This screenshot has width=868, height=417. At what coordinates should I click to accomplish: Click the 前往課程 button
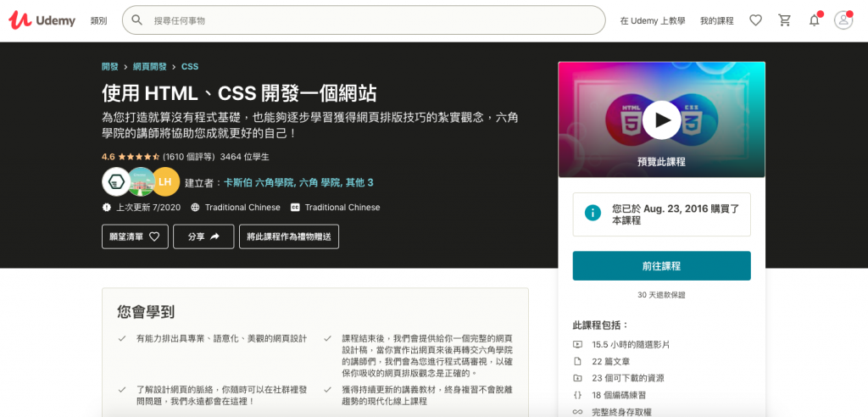tap(661, 266)
